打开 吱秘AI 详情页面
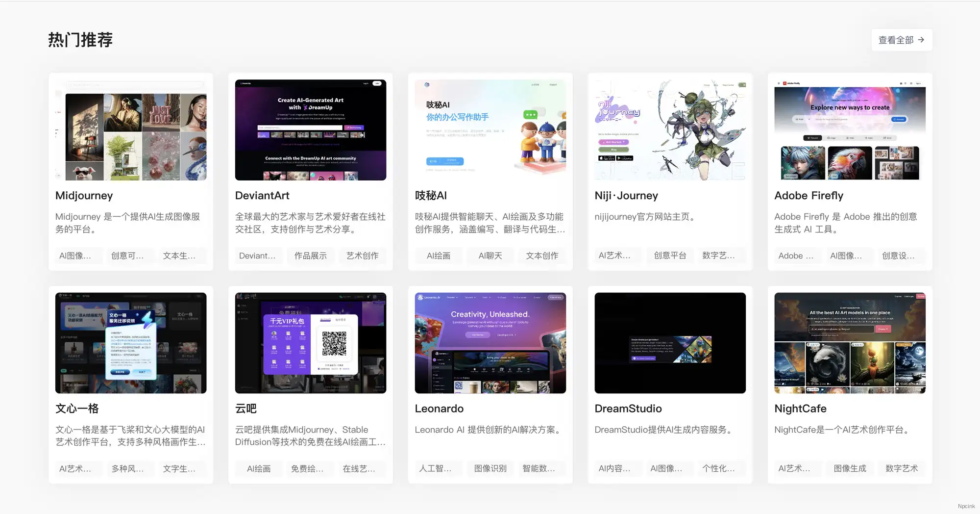The image size is (980, 514). click(430, 195)
